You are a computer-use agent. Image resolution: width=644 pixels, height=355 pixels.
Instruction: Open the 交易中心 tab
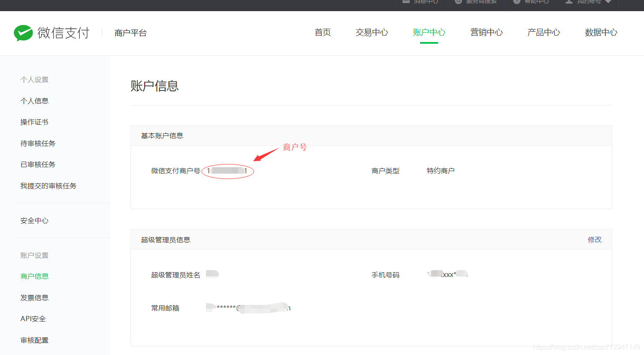[372, 32]
